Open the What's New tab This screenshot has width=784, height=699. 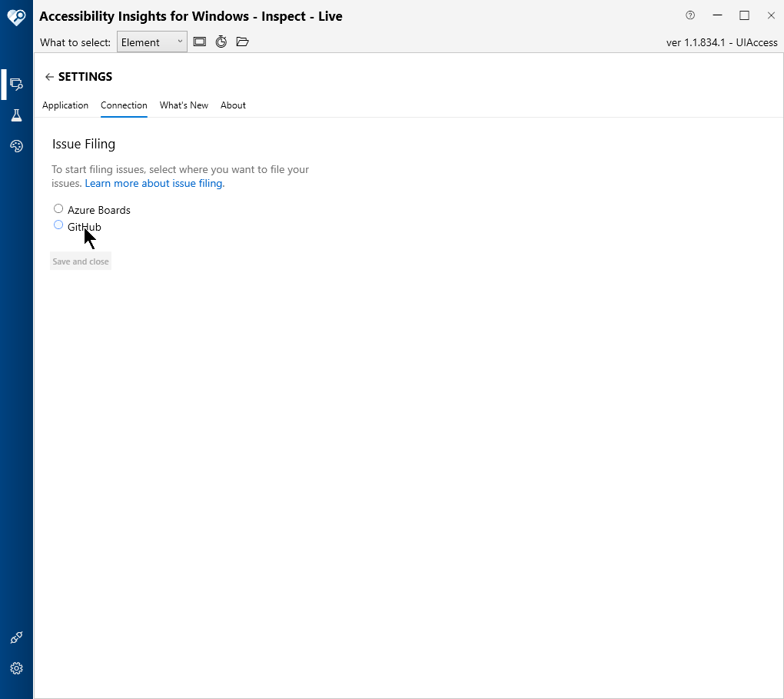pos(184,105)
